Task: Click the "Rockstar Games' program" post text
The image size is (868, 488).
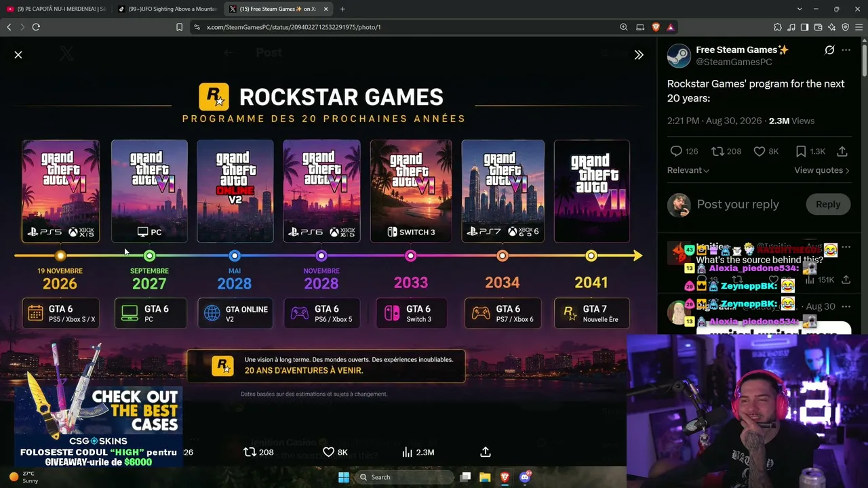Action: [756, 91]
